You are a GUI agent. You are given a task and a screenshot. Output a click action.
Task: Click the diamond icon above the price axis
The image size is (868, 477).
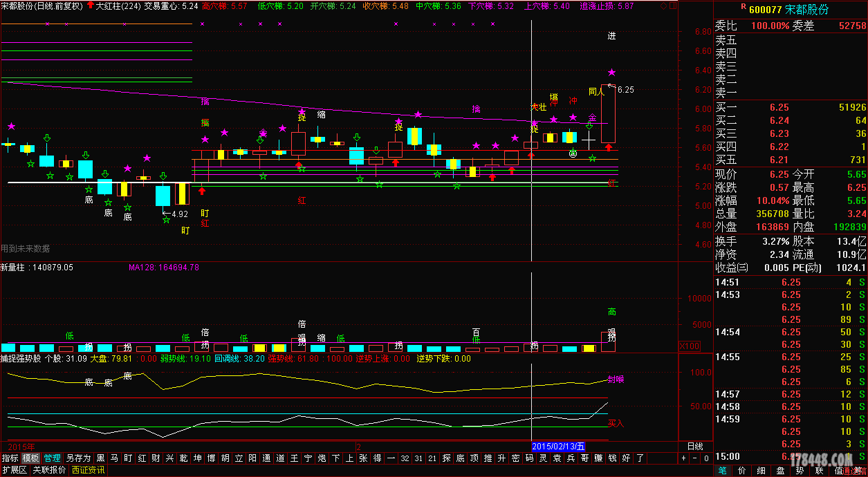tap(663, 6)
